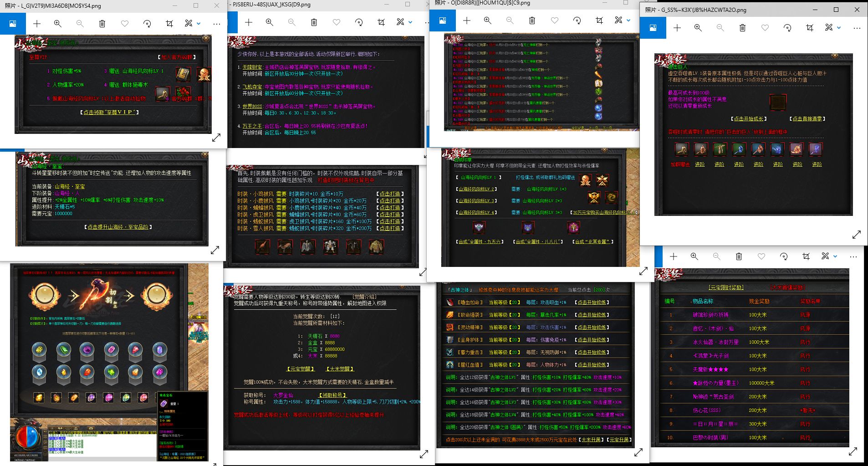This screenshot has width=868, height=466.
Task: Open collection view in O[DI8R8R photo window
Action: pyautogui.click(x=442, y=20)
